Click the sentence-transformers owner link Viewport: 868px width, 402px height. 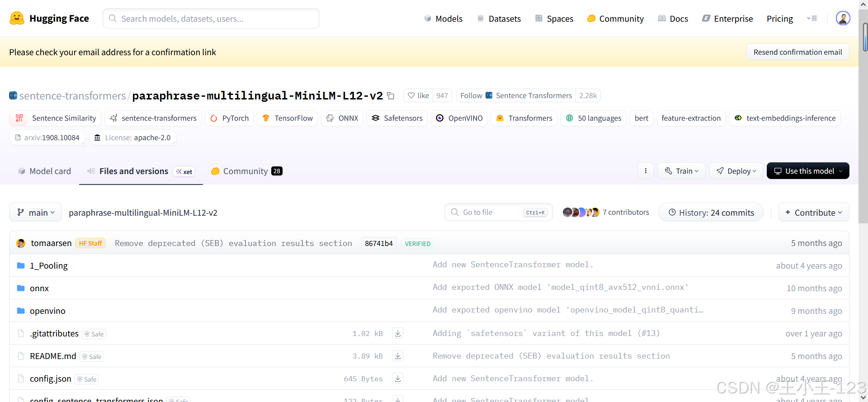click(73, 95)
